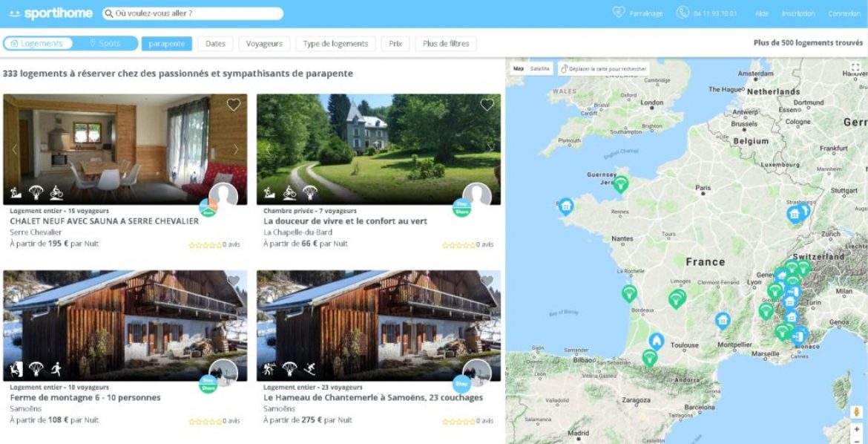Open the Ferme de montagne photo
The image size is (868, 444).
point(125,325)
